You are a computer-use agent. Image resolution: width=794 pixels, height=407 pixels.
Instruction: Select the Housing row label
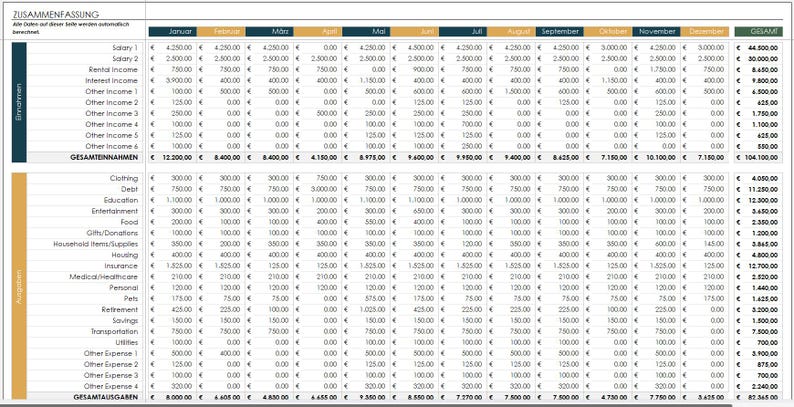(x=125, y=255)
